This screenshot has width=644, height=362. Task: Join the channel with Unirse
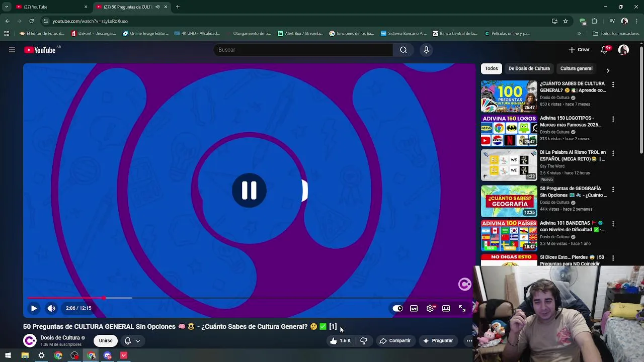tap(106, 341)
